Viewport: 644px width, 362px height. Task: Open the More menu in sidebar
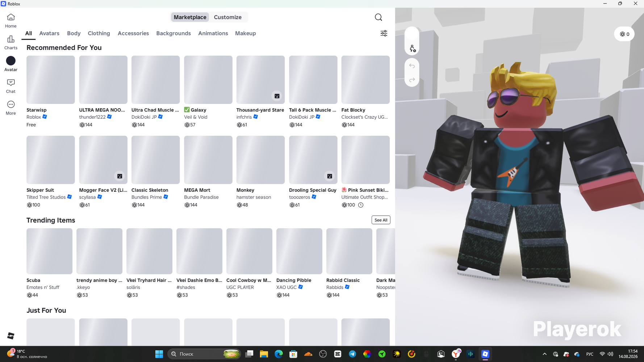pos(11,108)
